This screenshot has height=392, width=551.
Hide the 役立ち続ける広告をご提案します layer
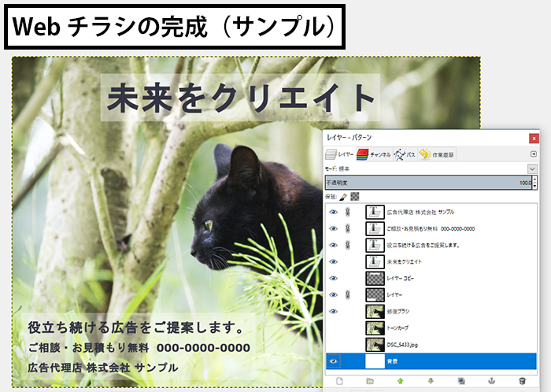(x=333, y=245)
